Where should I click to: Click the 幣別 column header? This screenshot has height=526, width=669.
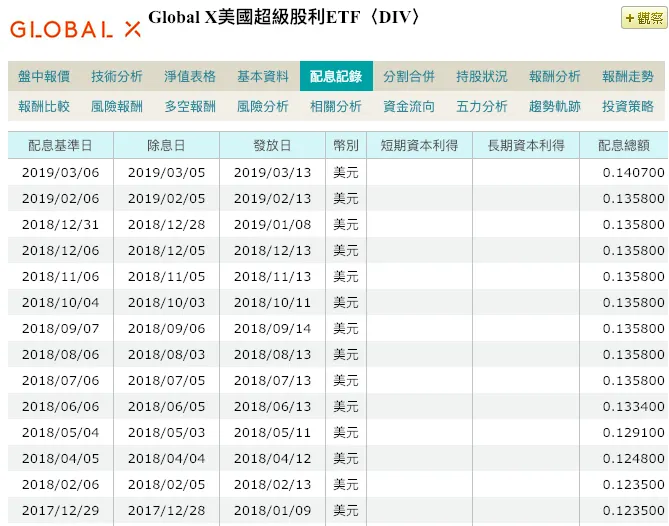[346, 145]
